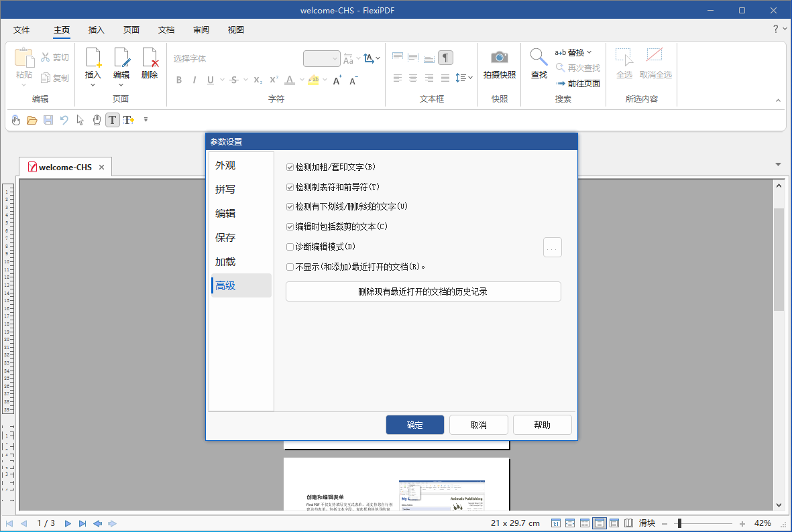Click the Find (查找) magnifier icon
Image resolution: width=792 pixels, height=532 pixels.
pos(539,57)
